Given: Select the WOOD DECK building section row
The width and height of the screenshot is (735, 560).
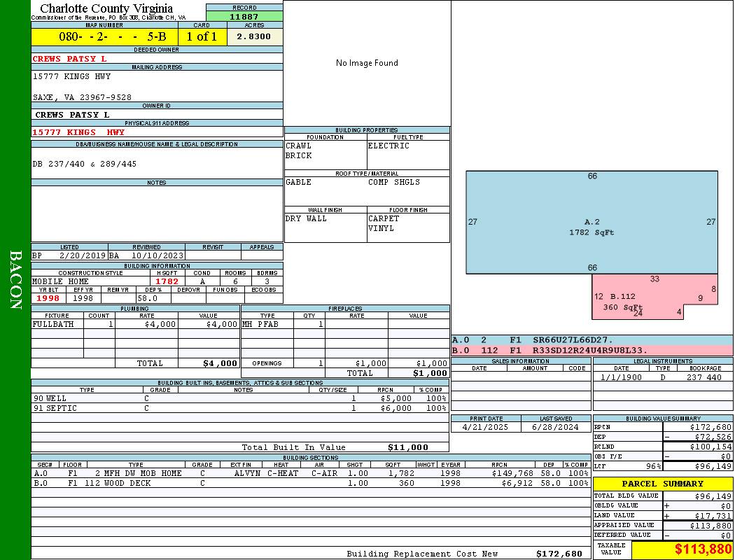Looking at the screenshot, I should pos(310,483).
